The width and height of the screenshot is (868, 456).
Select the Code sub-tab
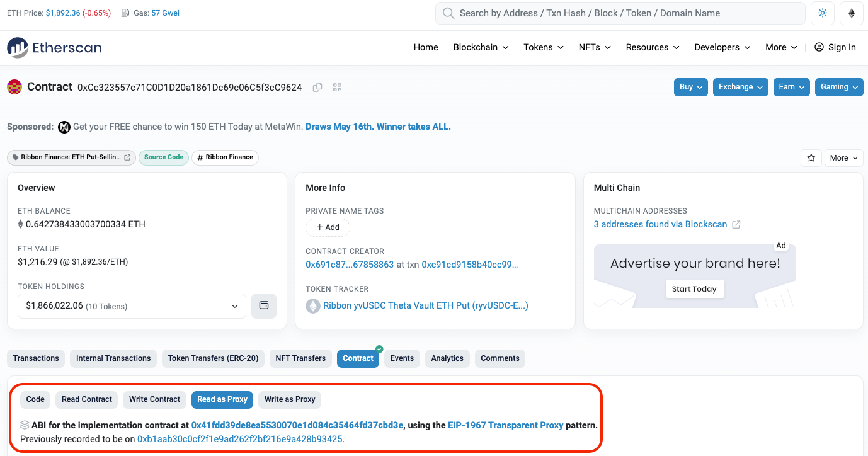click(x=35, y=399)
